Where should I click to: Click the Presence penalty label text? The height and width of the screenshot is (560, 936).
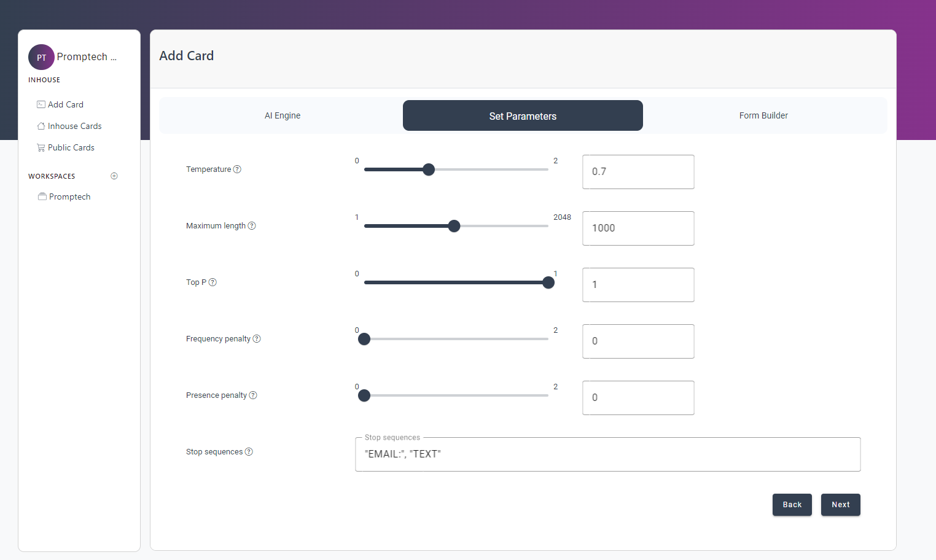216,395
